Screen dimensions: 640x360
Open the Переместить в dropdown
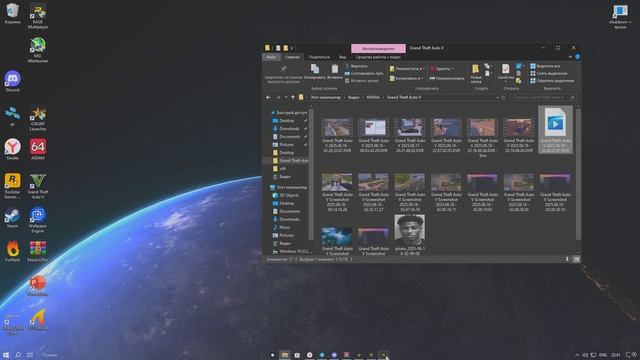click(407, 69)
